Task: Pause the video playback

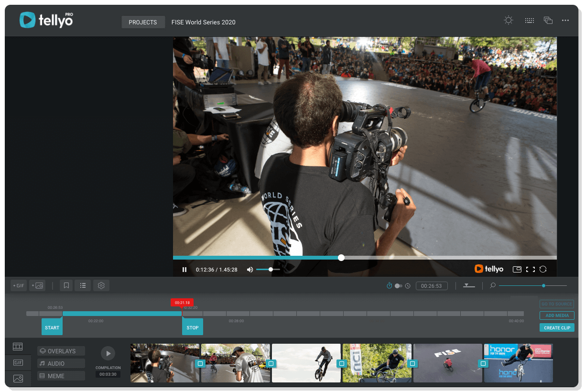Action: tap(184, 270)
